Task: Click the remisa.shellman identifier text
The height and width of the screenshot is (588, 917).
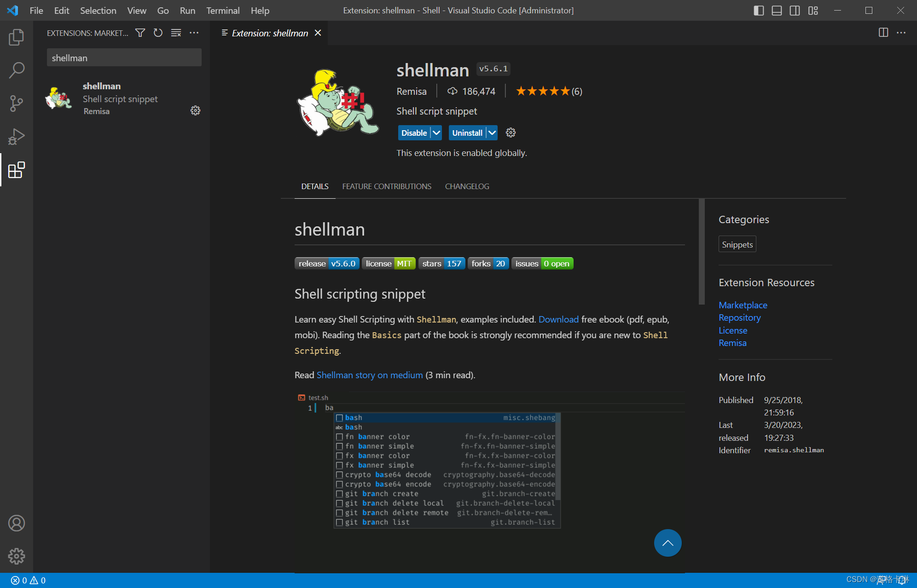Action: 794,450
